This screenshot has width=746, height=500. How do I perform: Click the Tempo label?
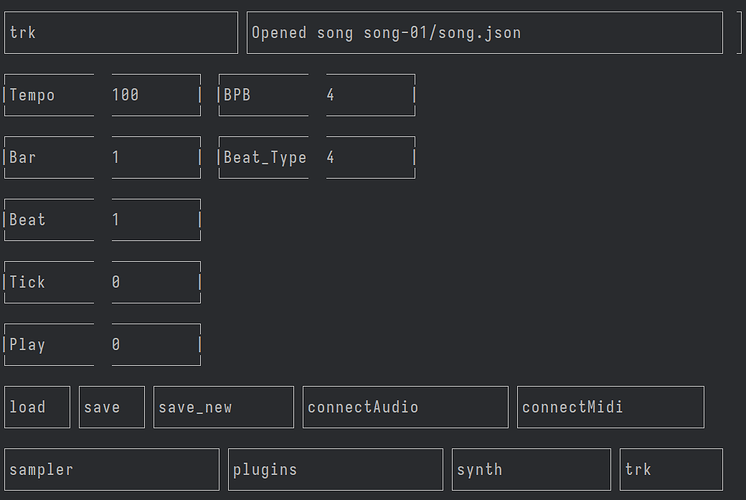[x=32, y=95]
